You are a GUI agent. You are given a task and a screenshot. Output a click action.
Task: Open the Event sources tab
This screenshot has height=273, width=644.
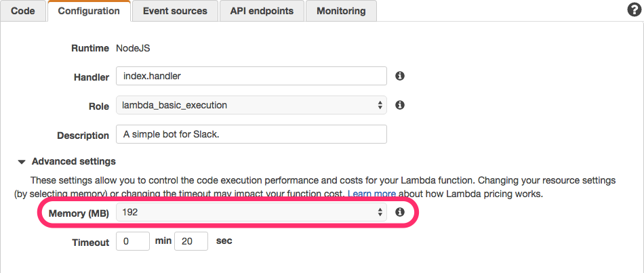click(175, 11)
